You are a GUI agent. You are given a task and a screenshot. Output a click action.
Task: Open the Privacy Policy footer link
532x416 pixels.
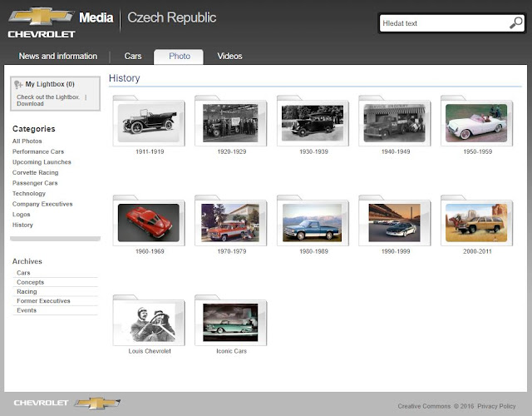[496, 406]
